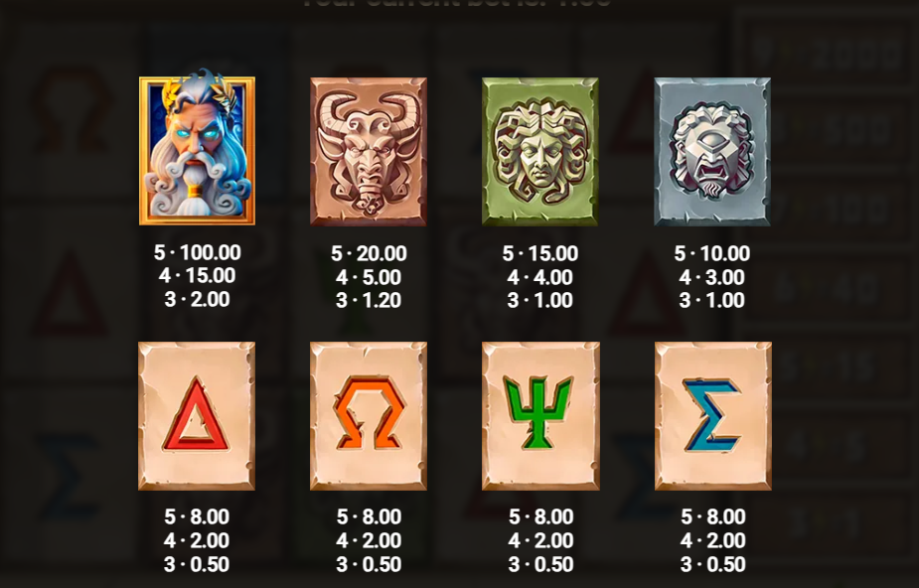The image size is (919, 588).
Task: Click Minotaur payout 3 · 1.20
Action: click(x=369, y=300)
